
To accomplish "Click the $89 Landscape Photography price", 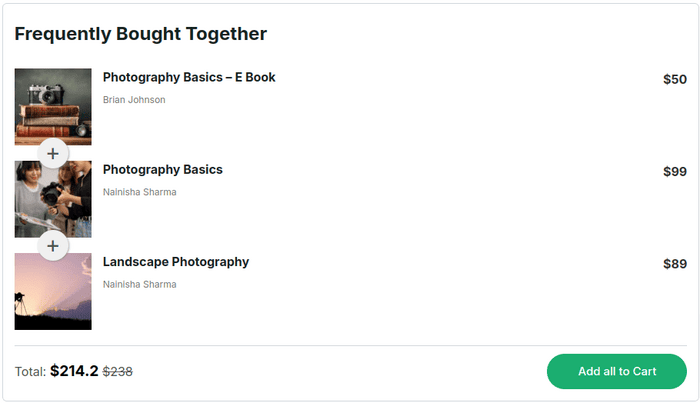I will click(674, 265).
